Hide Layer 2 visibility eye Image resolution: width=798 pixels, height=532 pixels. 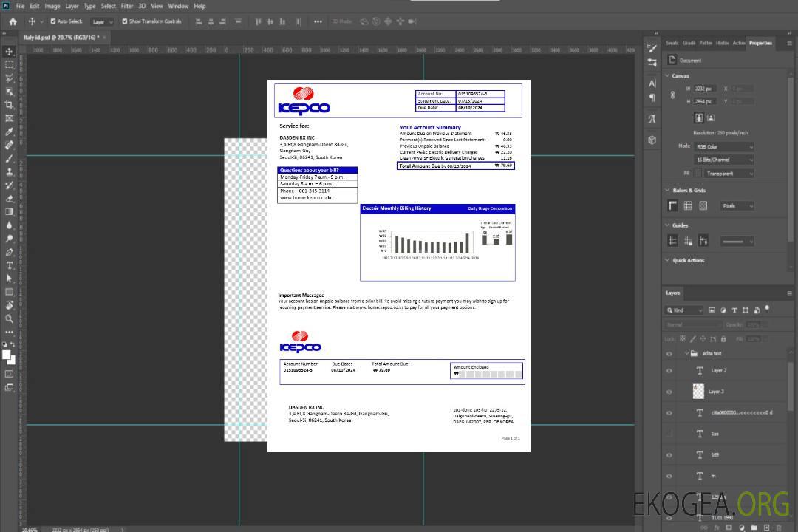click(x=669, y=371)
